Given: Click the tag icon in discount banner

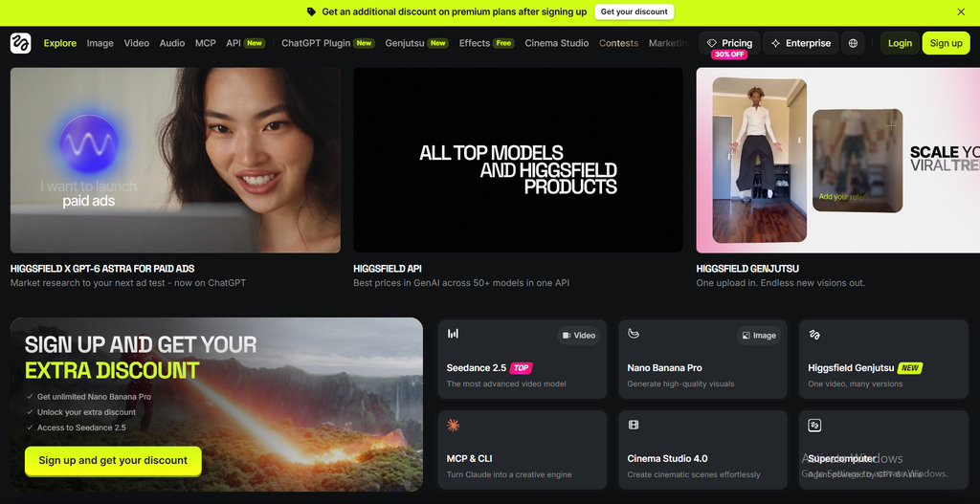Looking at the screenshot, I should point(311,11).
